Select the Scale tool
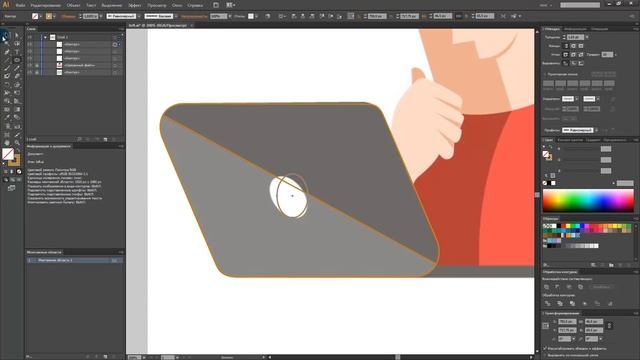 point(17,85)
